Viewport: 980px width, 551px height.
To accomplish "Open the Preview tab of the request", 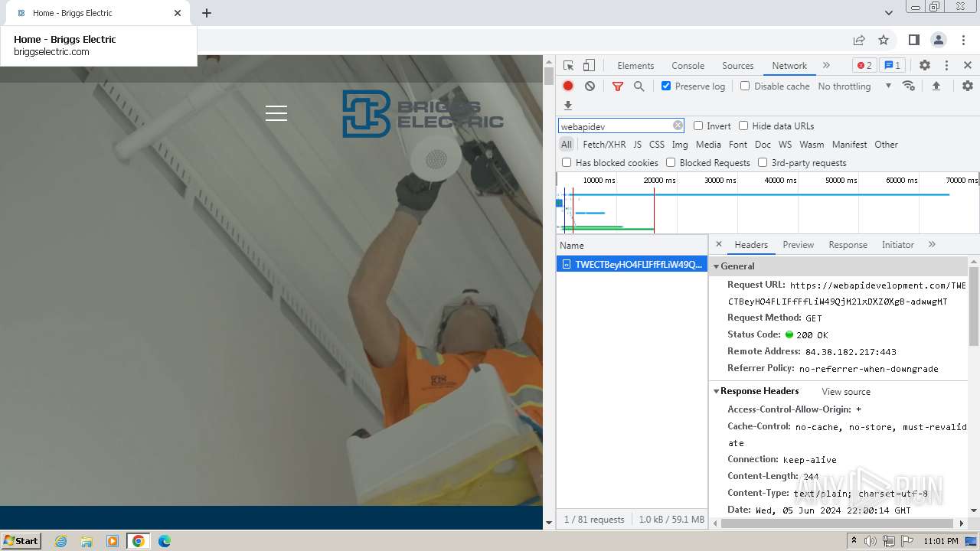I will point(798,245).
